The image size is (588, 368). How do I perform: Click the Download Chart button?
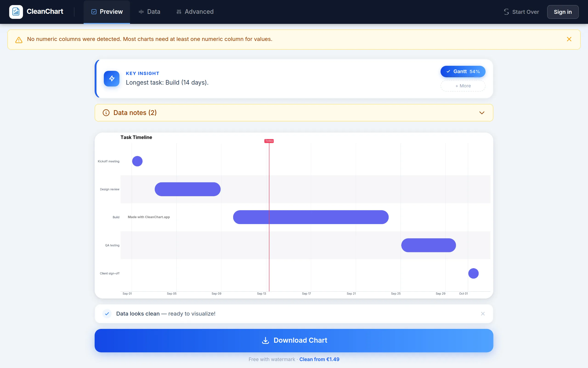pos(294,340)
